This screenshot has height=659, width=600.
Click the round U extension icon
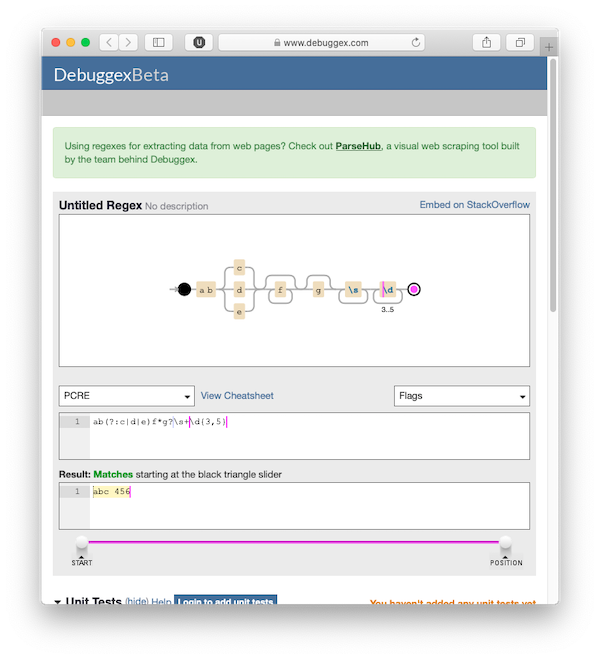(x=200, y=43)
